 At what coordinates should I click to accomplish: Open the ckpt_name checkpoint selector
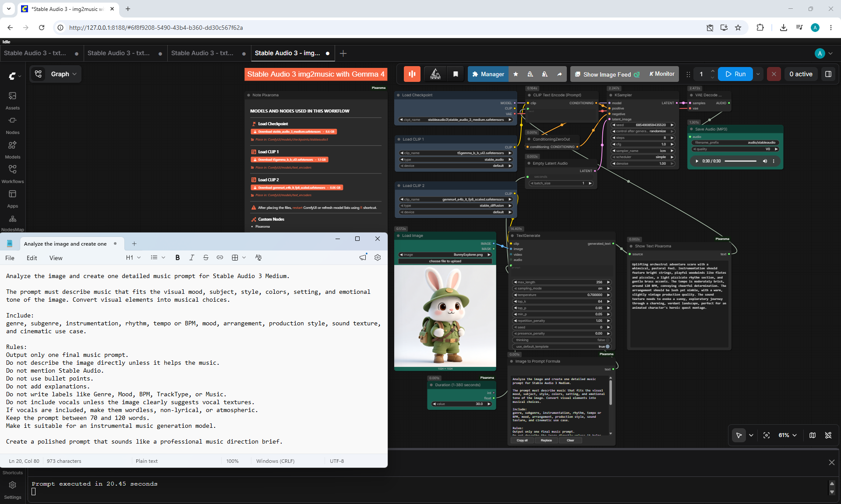[456, 120]
